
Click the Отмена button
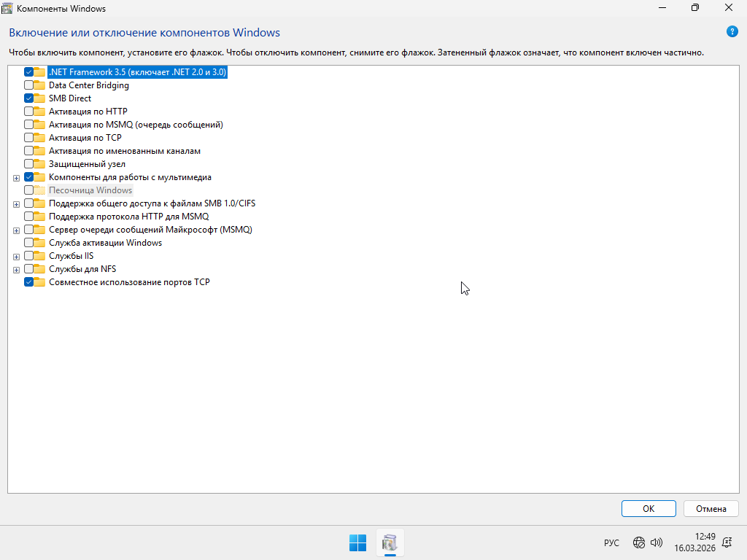[x=711, y=508]
